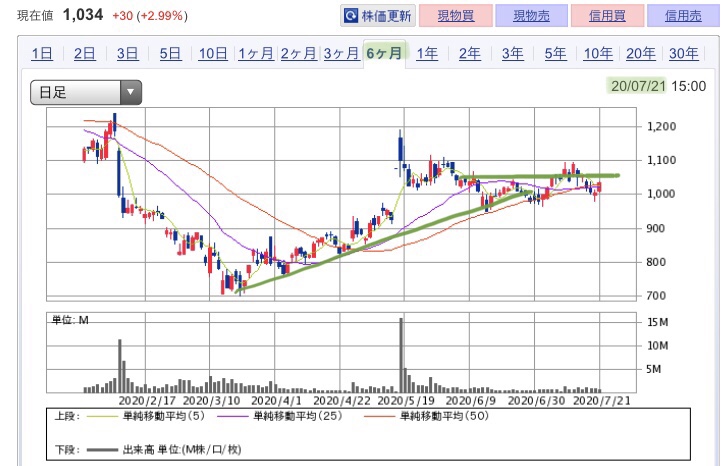The image size is (722, 466).
Task: Switch chart range to 2年
Action: click(470, 54)
